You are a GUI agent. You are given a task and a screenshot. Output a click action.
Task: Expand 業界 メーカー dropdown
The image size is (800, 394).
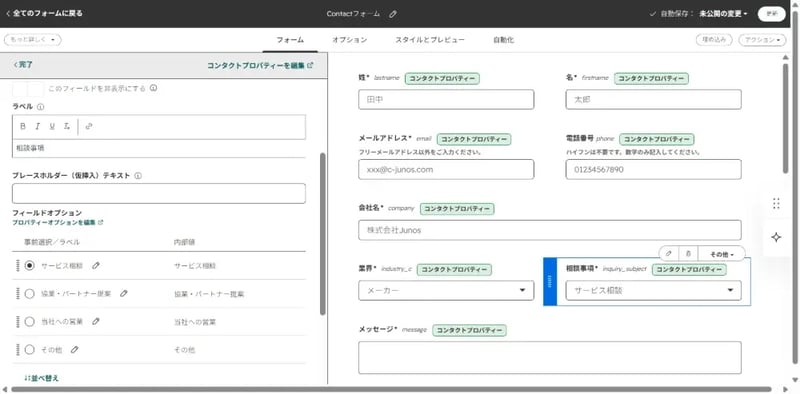click(x=446, y=290)
